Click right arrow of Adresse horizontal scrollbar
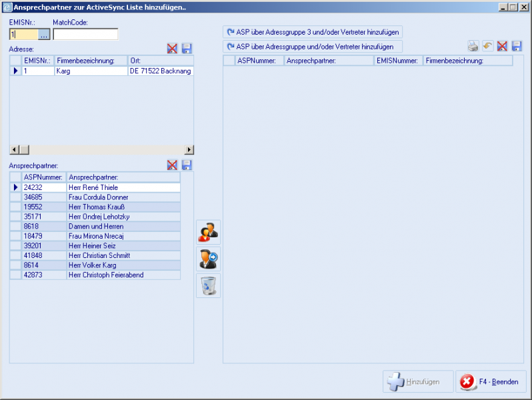This screenshot has width=532, height=400. pos(189,149)
